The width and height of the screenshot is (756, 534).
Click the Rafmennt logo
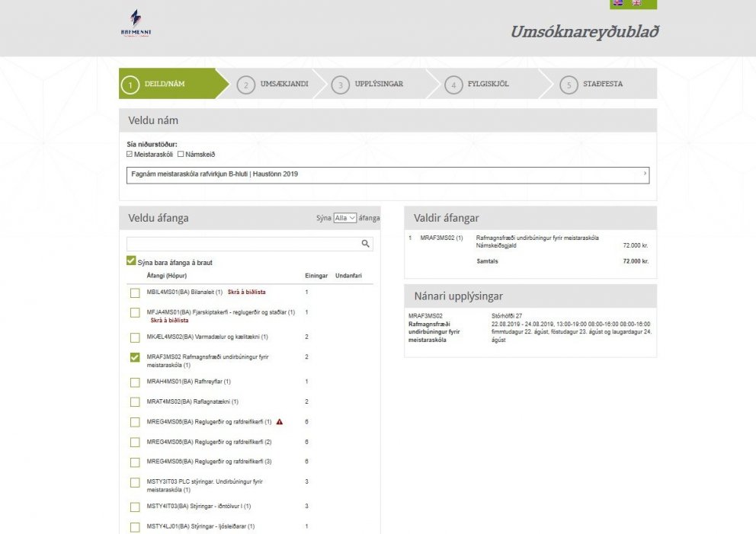136,23
